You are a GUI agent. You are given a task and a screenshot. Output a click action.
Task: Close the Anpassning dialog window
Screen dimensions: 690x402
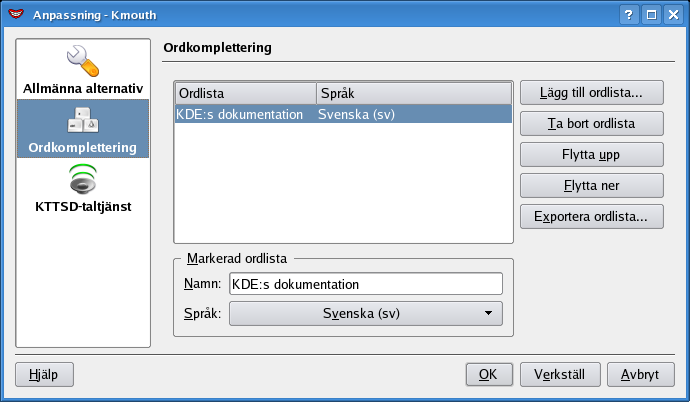pos(673,15)
